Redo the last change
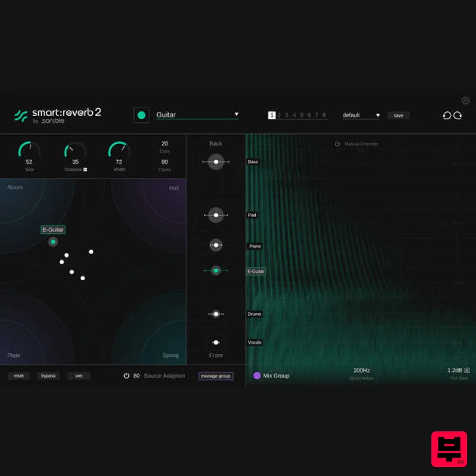The image size is (476, 476). pos(458,115)
